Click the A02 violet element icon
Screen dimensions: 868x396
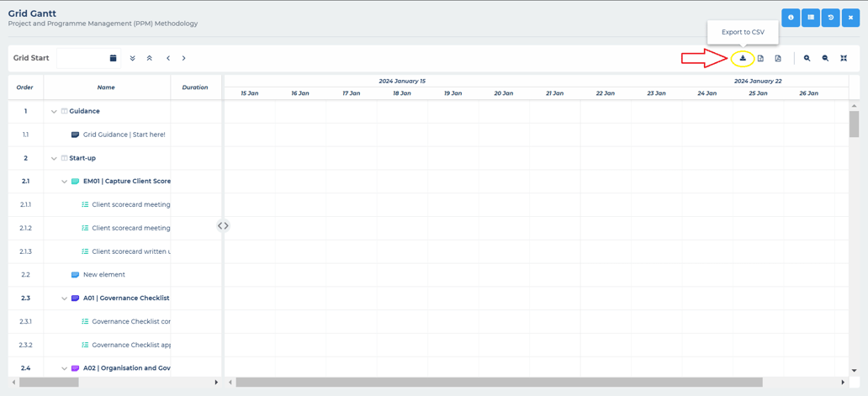click(x=76, y=368)
